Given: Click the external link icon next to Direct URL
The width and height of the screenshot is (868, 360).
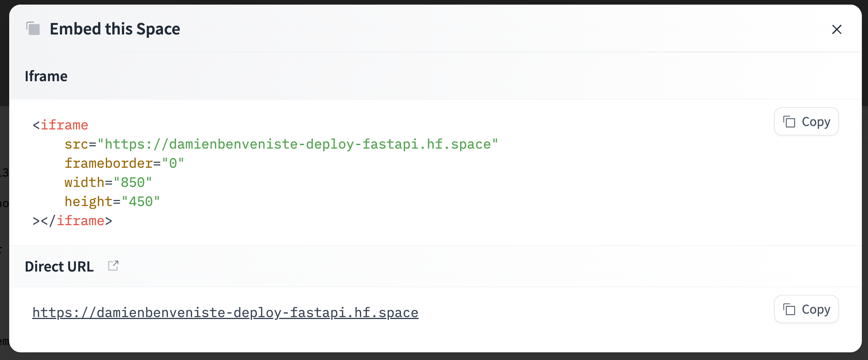Looking at the screenshot, I should [113, 265].
